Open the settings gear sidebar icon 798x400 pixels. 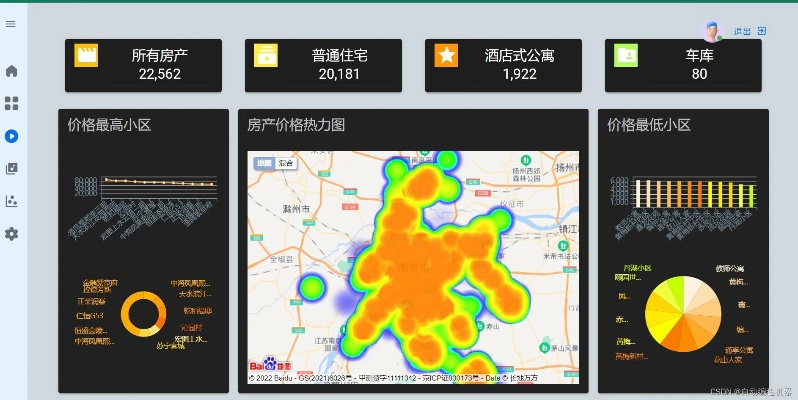[11, 234]
